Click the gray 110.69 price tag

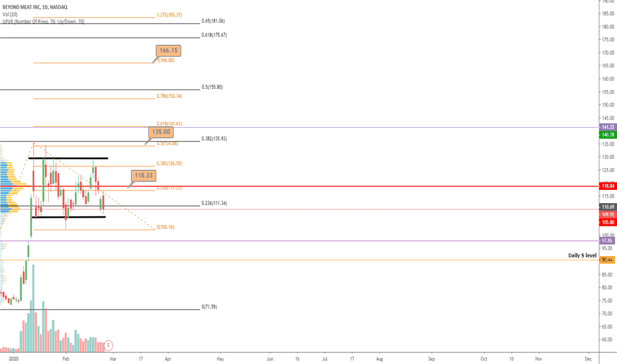[608, 206]
